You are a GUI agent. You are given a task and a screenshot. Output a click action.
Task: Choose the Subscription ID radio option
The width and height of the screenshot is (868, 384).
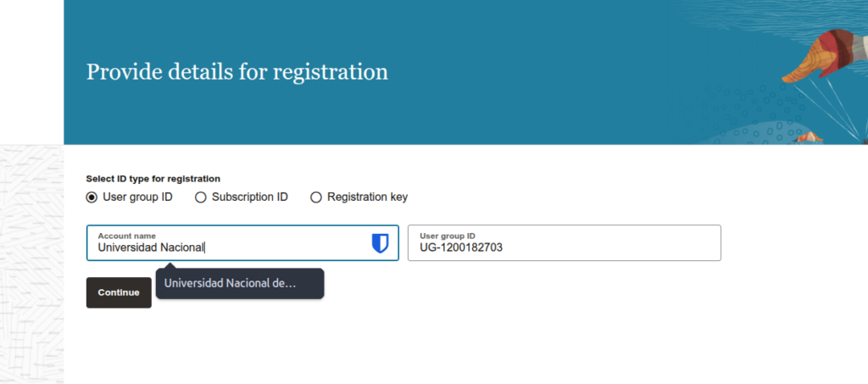point(201,198)
